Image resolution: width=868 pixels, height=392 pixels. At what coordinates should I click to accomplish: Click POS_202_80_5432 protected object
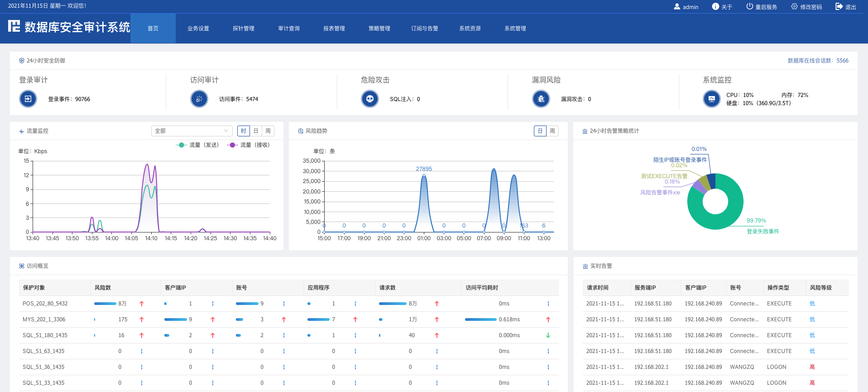point(45,304)
